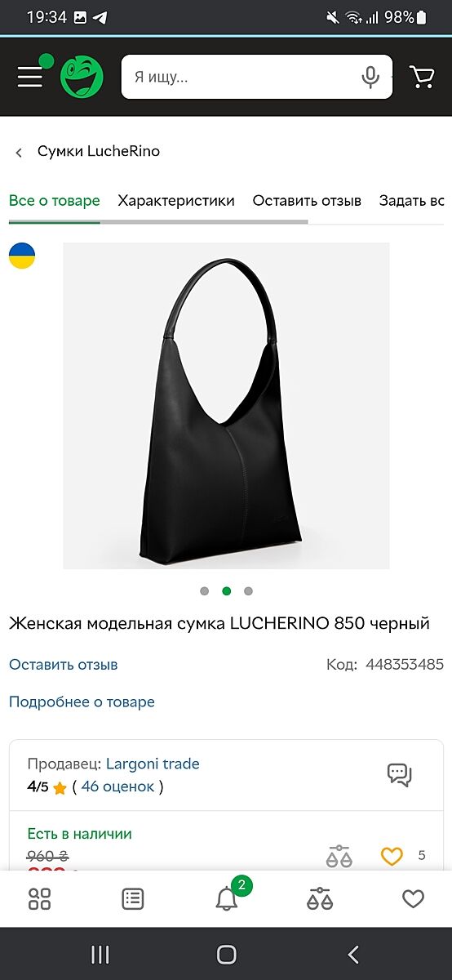Open the hamburger menu
452x980 pixels.
tap(30, 77)
